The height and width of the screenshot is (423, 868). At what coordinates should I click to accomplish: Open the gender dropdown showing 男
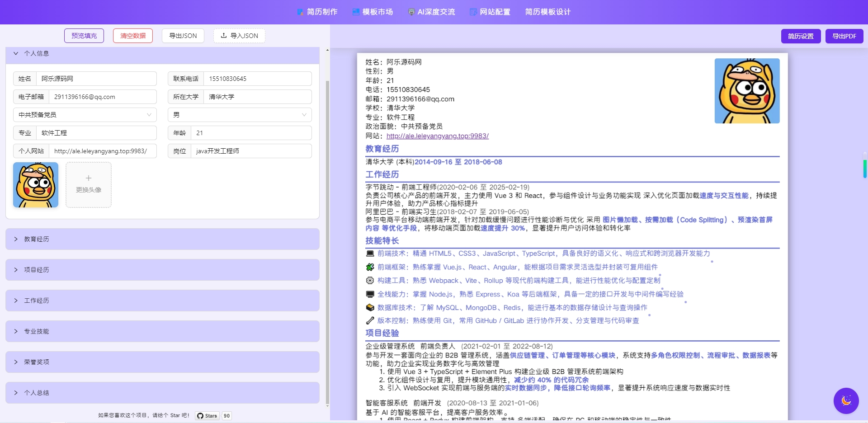click(240, 115)
